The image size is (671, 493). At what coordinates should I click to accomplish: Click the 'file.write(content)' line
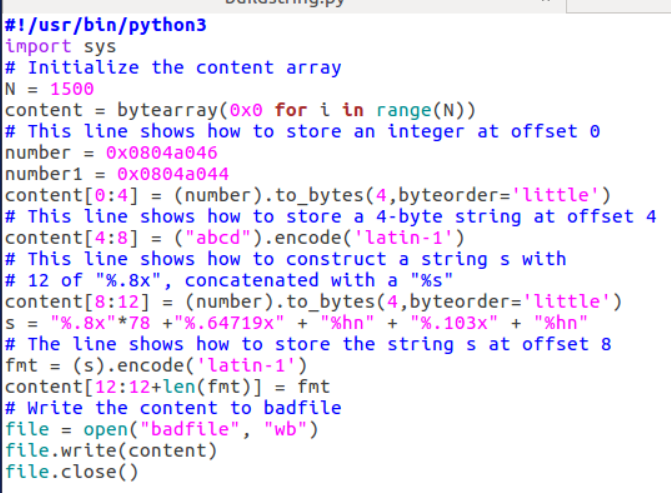coord(111,451)
